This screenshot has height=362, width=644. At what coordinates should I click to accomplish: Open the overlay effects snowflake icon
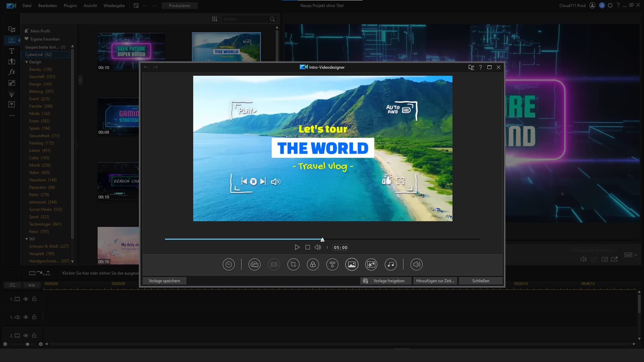pyautogui.click(x=371, y=264)
